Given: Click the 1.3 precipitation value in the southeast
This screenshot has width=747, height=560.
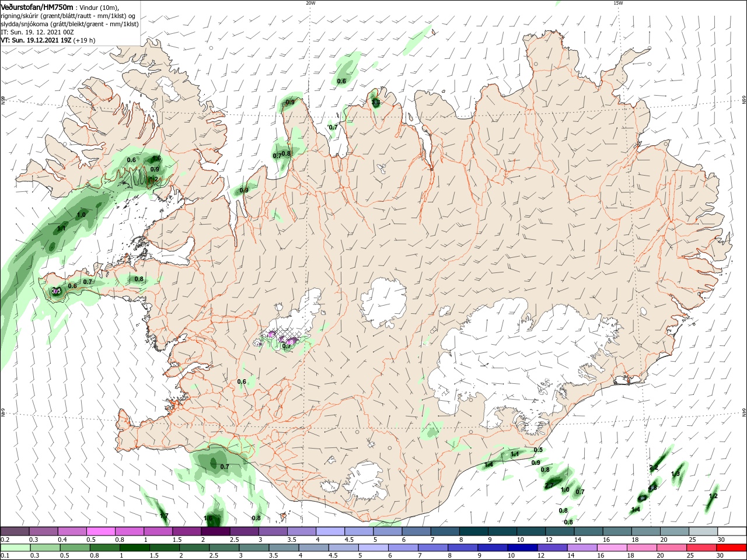Looking at the screenshot, I should tap(676, 474).
